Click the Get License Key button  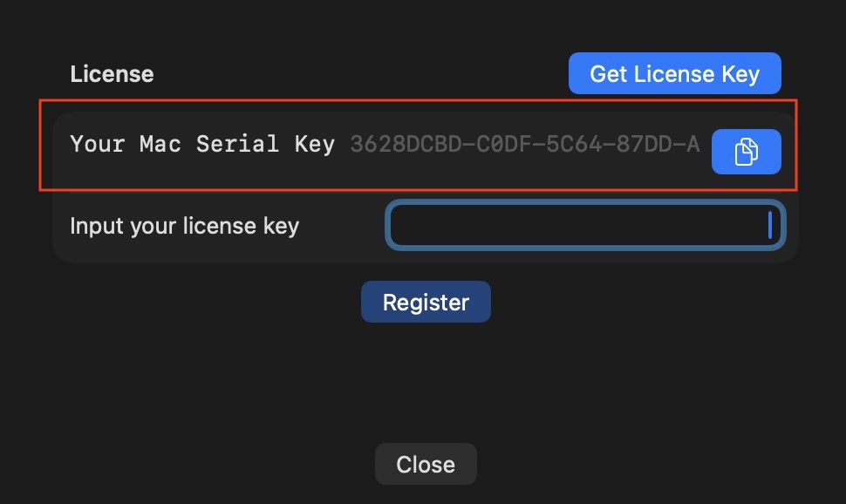pyautogui.click(x=674, y=74)
